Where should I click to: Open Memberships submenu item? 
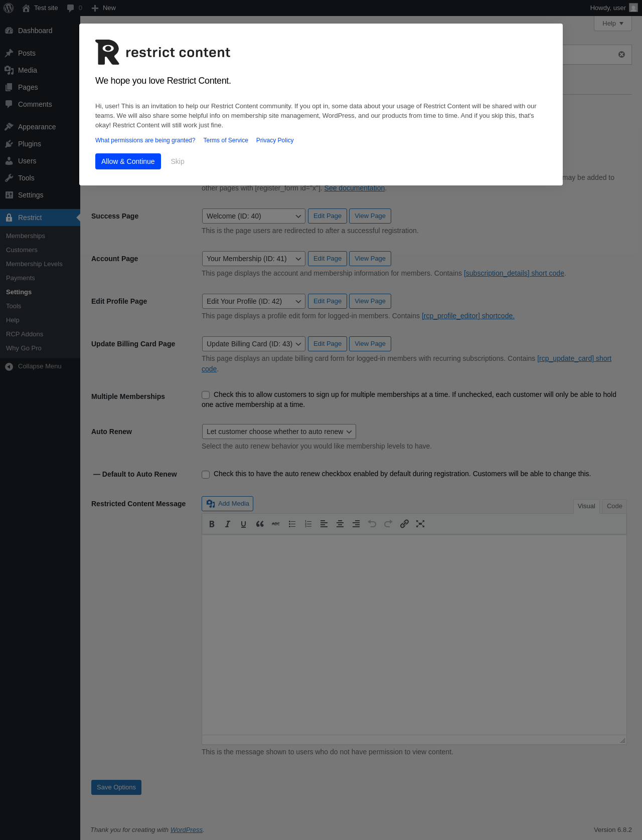[x=26, y=236]
